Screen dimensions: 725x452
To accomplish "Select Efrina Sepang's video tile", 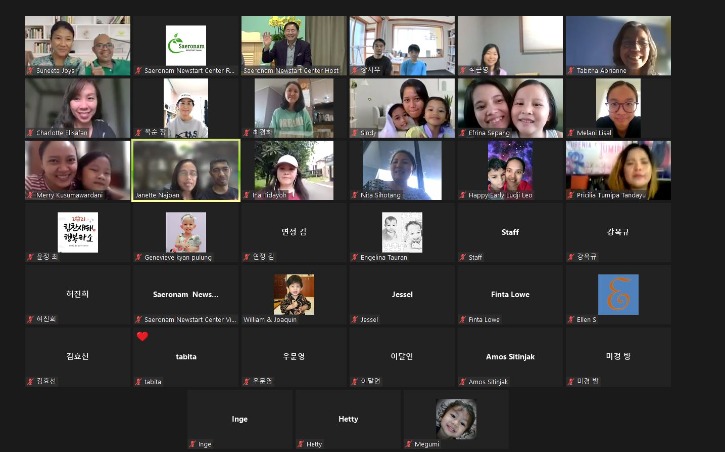I will [510, 108].
